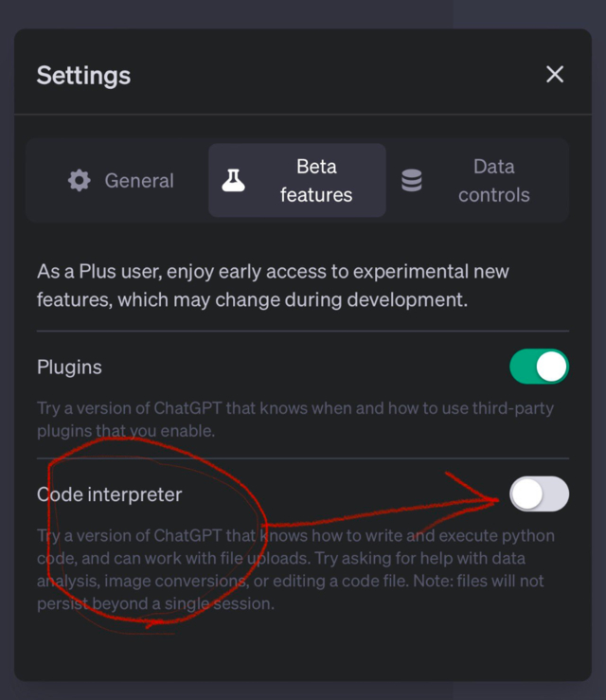Click the gear icon beside General
The image size is (606, 700).
coord(80,181)
